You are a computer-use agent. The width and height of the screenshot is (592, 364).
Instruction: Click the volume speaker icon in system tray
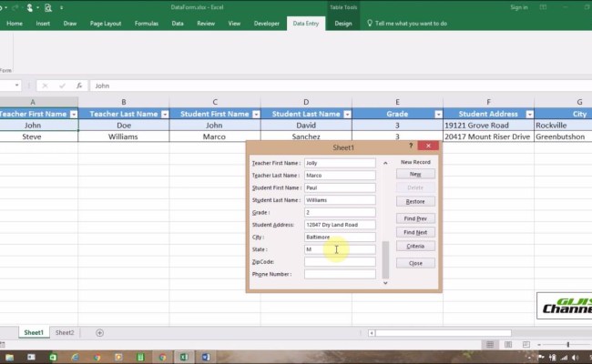(x=575, y=358)
